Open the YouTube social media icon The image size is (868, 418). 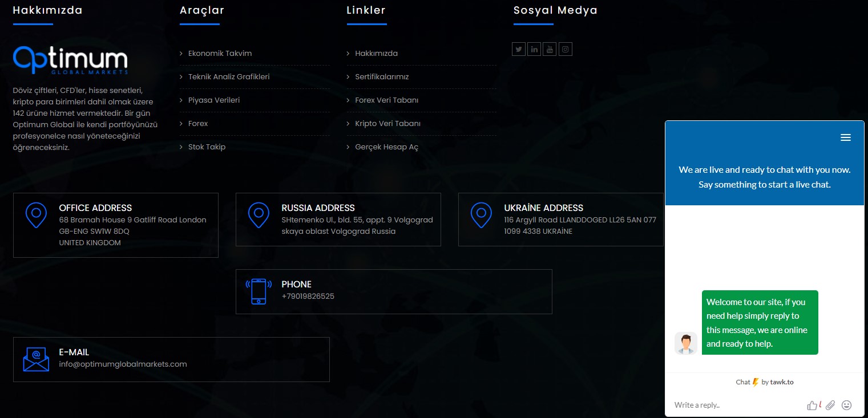550,49
